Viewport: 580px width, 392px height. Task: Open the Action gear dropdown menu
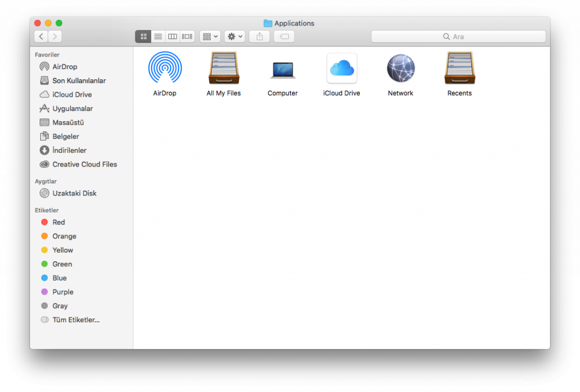coord(234,36)
